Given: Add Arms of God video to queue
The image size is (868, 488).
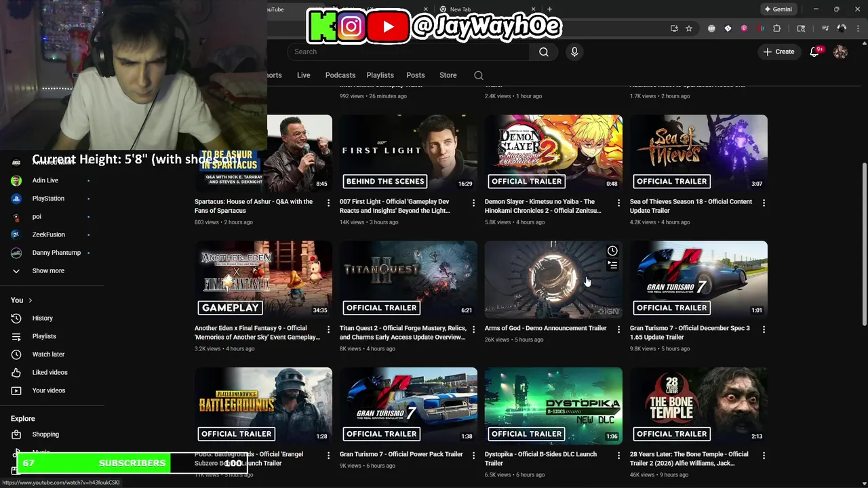Looking at the screenshot, I should [612, 265].
